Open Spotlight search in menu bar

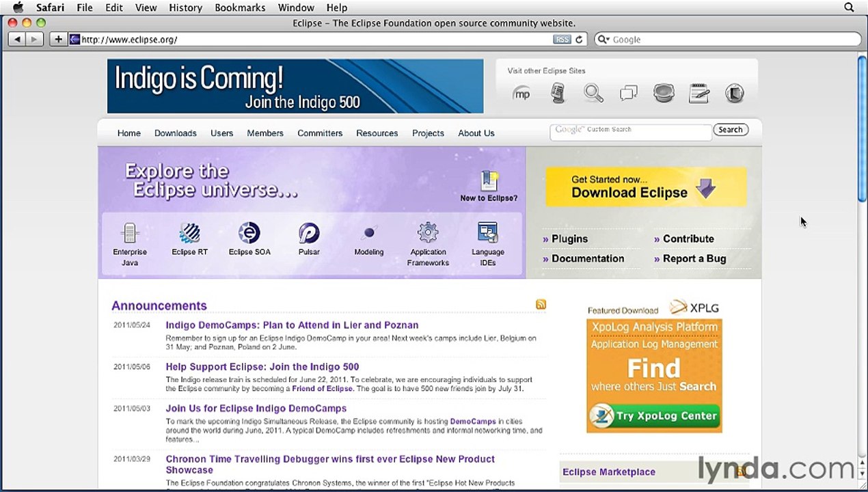click(849, 8)
